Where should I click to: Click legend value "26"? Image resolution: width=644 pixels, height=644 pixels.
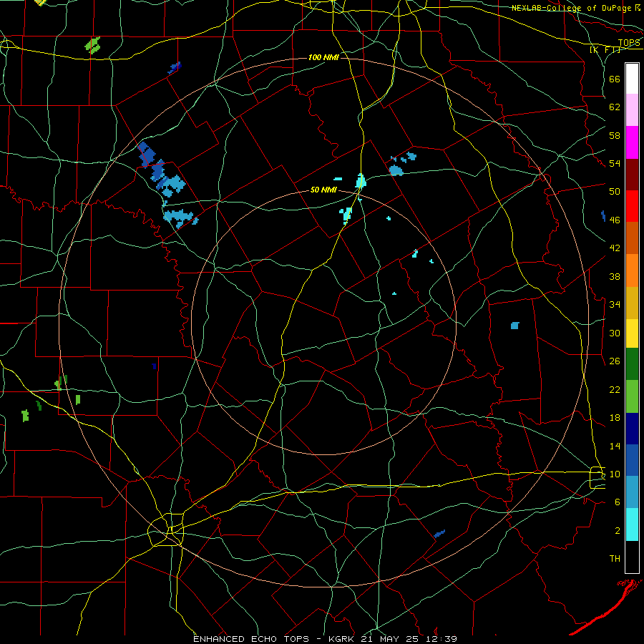[x=615, y=361]
